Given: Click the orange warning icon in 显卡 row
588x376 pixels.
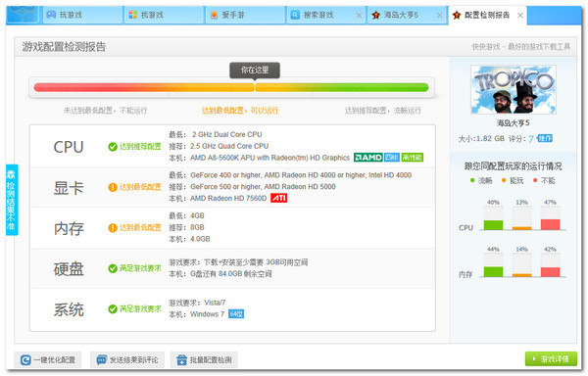Looking at the screenshot, I should point(113,187).
